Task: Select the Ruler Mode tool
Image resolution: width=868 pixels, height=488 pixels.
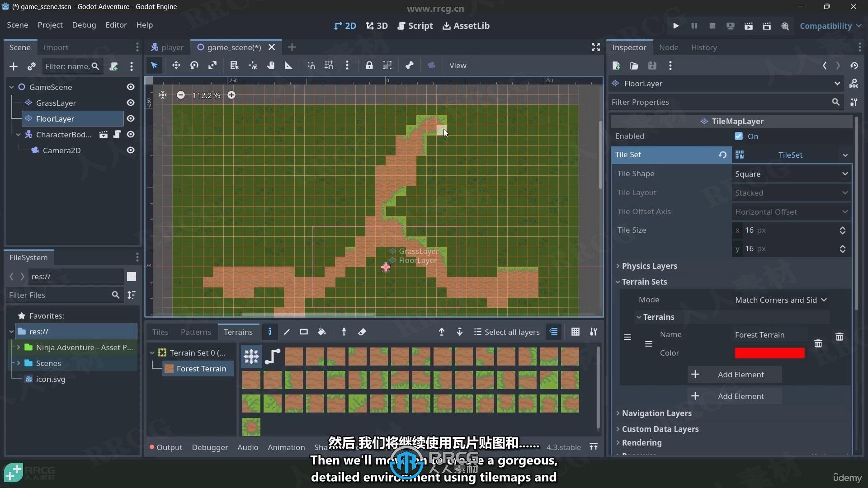Action: coord(288,66)
